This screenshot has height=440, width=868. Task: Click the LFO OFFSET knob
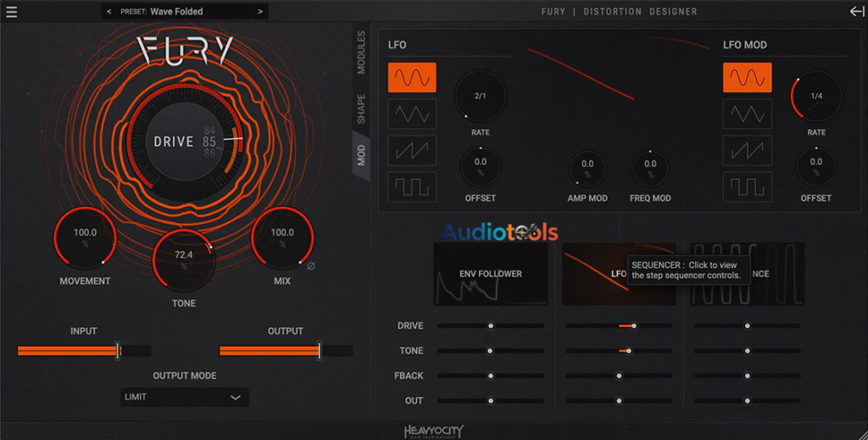pos(480,167)
